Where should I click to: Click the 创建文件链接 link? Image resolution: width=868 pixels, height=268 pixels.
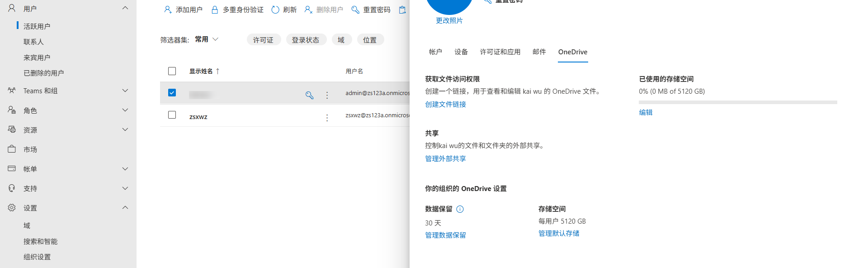click(x=445, y=105)
